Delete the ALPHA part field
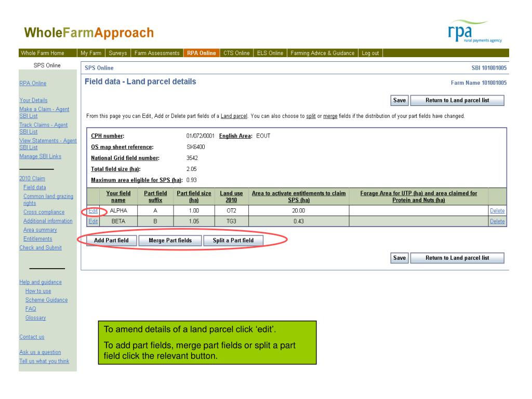 pyautogui.click(x=497, y=211)
